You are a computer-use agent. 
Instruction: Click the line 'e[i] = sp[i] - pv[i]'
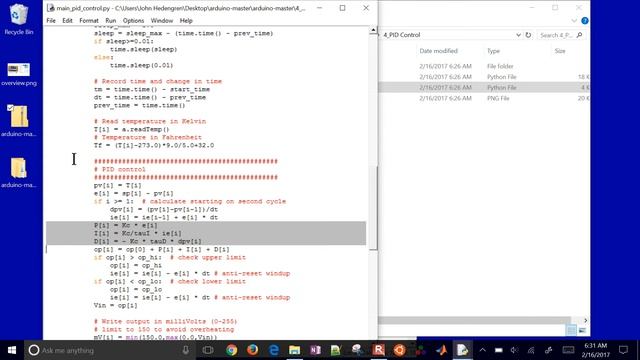pyautogui.click(x=133, y=193)
